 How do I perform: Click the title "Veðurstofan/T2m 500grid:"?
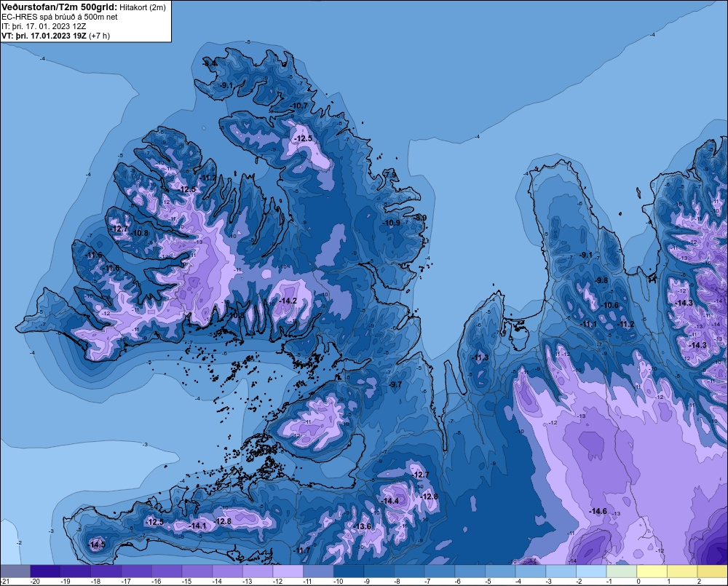pyautogui.click(x=60, y=7)
